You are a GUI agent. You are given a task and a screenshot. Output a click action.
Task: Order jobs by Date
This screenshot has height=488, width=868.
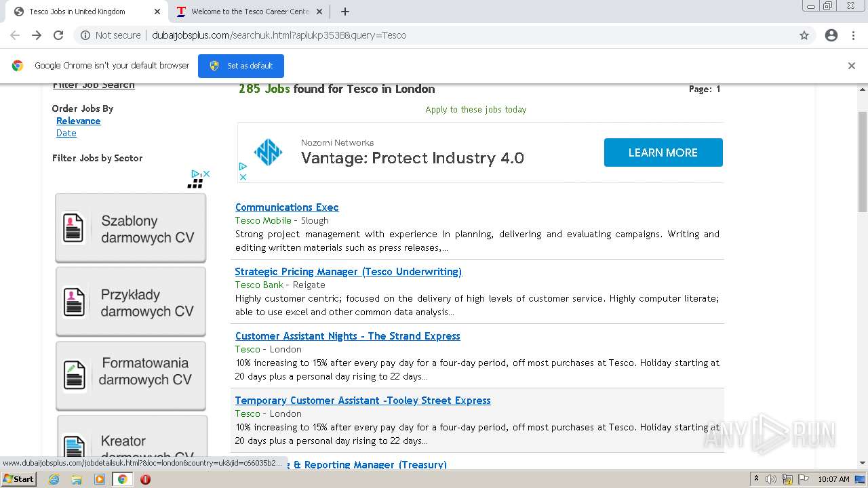pos(66,133)
